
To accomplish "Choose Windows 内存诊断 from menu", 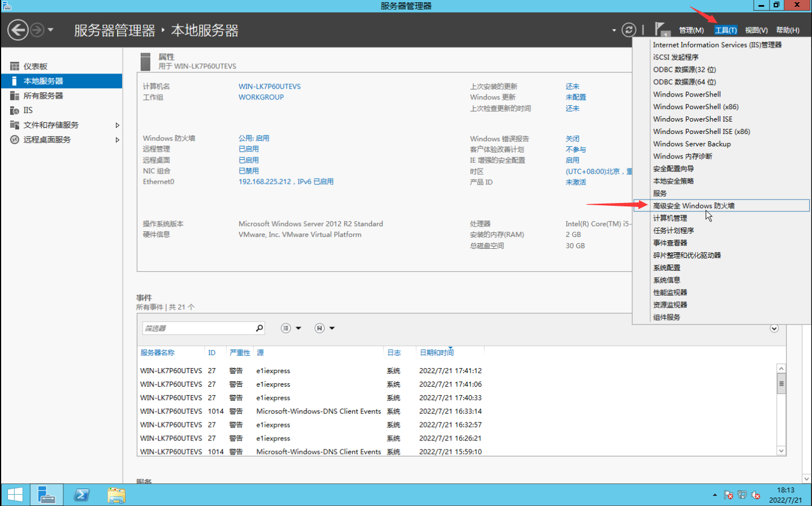I will point(721,157).
